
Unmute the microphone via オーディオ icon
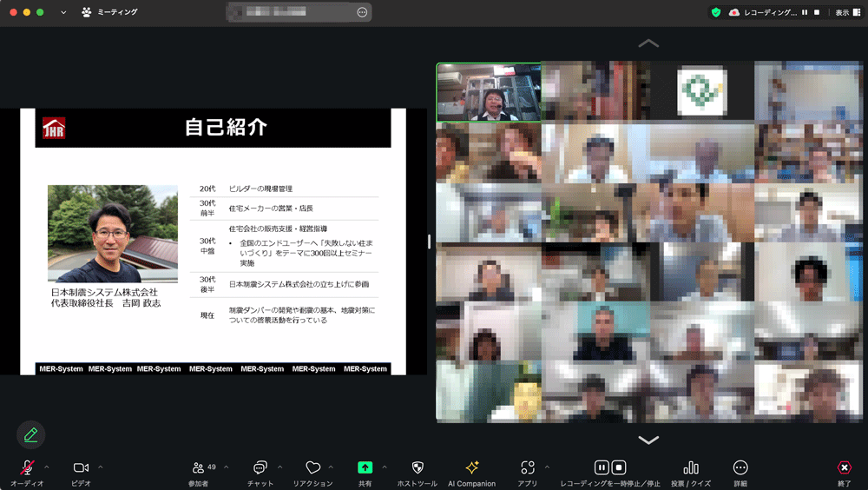pos(27,467)
